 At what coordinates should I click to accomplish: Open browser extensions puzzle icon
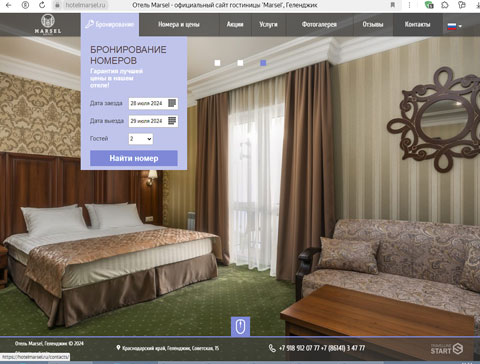[445, 5]
